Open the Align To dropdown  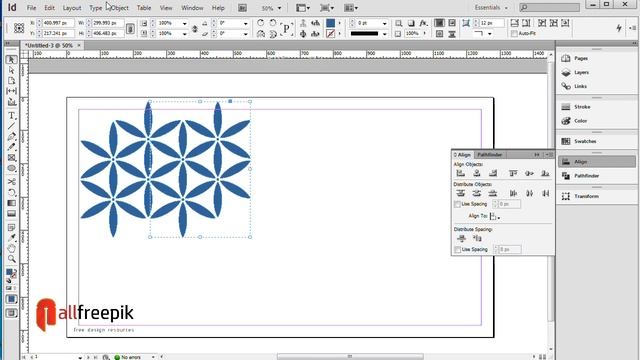coord(495,216)
